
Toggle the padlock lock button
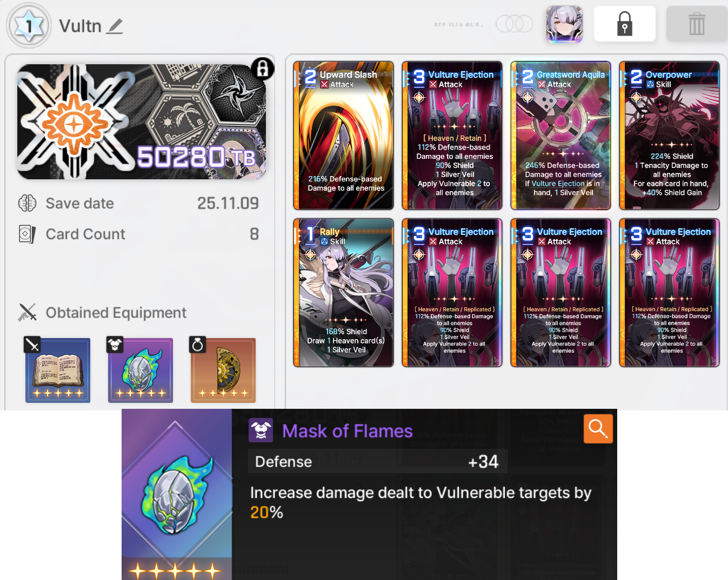coord(624,24)
